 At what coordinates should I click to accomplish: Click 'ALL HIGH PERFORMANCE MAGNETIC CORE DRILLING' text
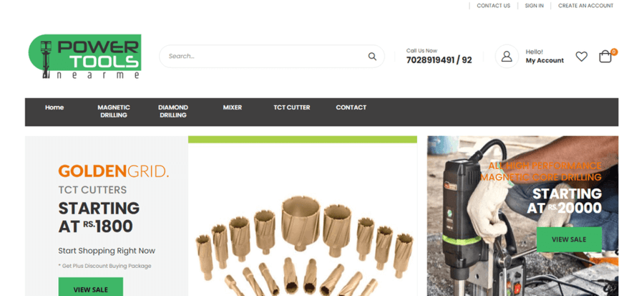[541, 171]
